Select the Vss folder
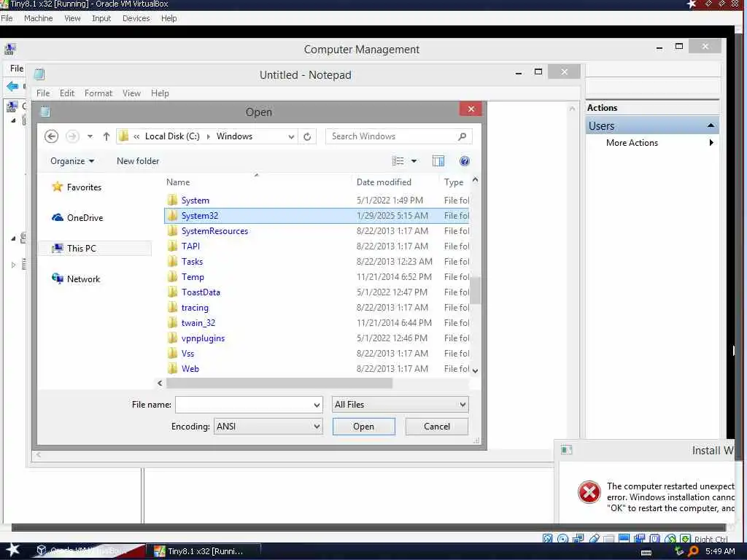This screenshot has width=747, height=560. [x=187, y=354]
